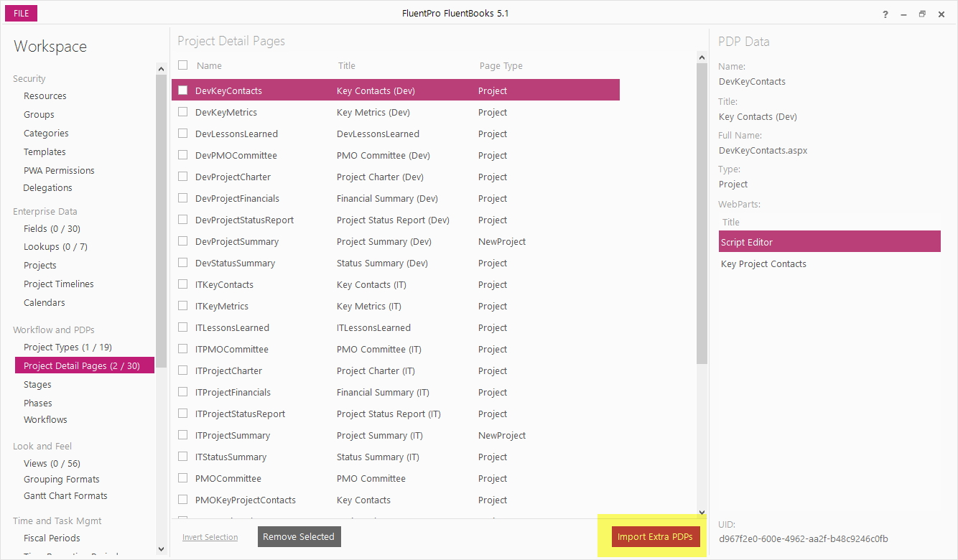Screen dimensions: 958x560
Task: Select the ITKeyMetrics row
Action: pyautogui.click(x=395, y=306)
